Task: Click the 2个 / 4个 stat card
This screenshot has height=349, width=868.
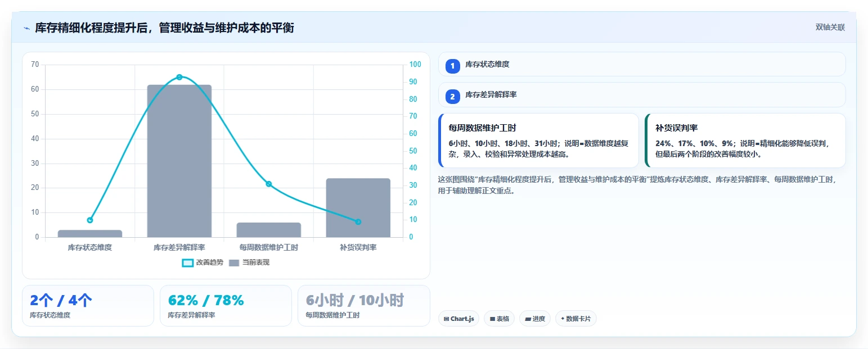Action: coord(88,306)
